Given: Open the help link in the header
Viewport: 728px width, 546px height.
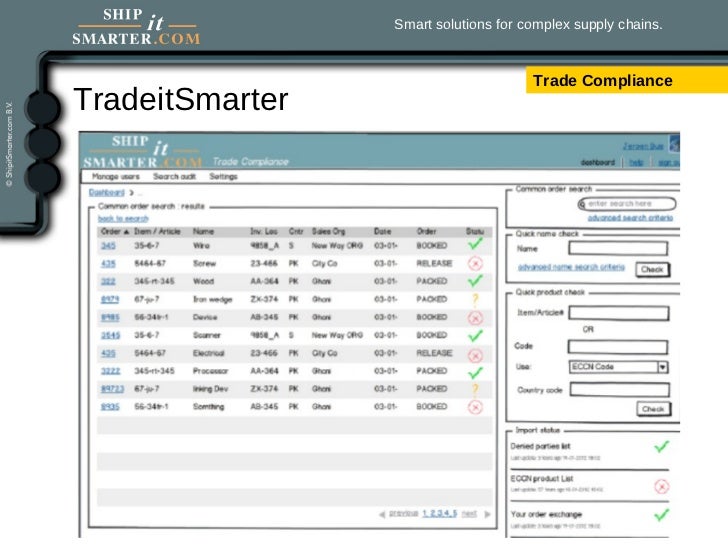Looking at the screenshot, I should [x=636, y=162].
